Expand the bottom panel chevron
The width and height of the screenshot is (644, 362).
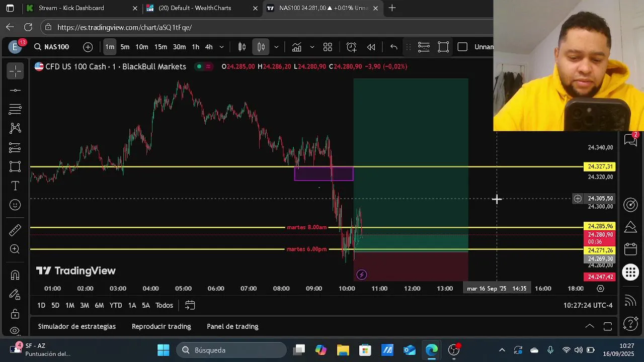pyautogui.click(x=589, y=326)
